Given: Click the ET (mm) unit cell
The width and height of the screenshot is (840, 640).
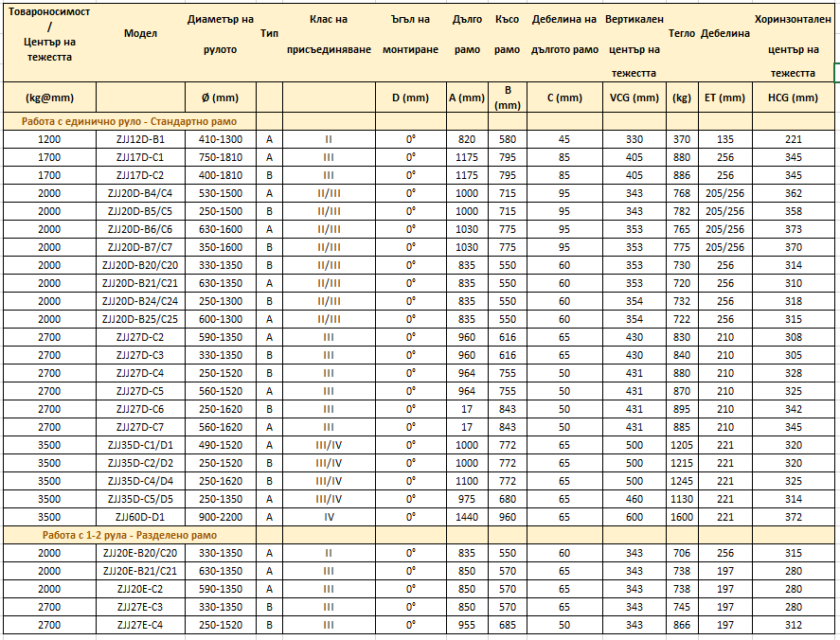Looking at the screenshot, I should click(724, 98).
